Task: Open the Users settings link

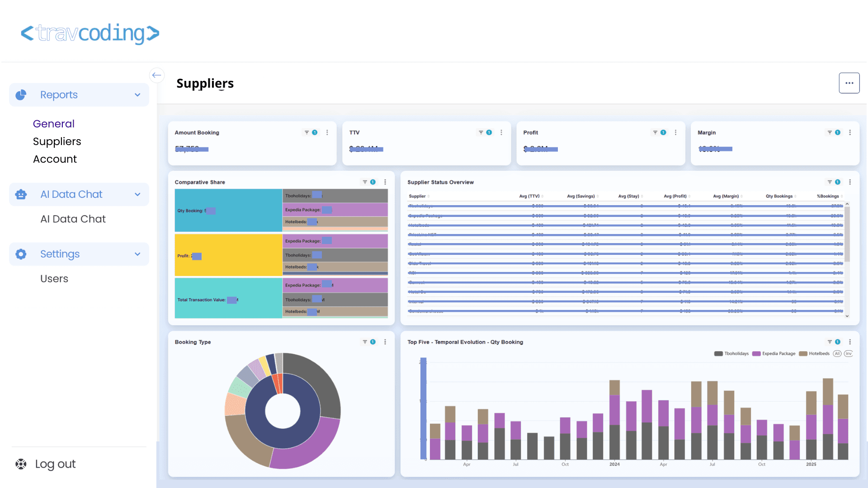Action: click(x=54, y=279)
